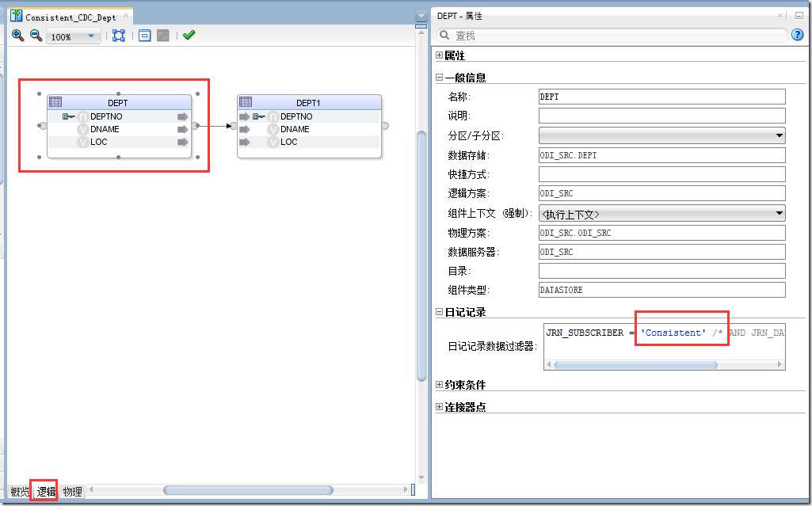
Task: Click output arrow of DEPT LOC
Action: 182,142
